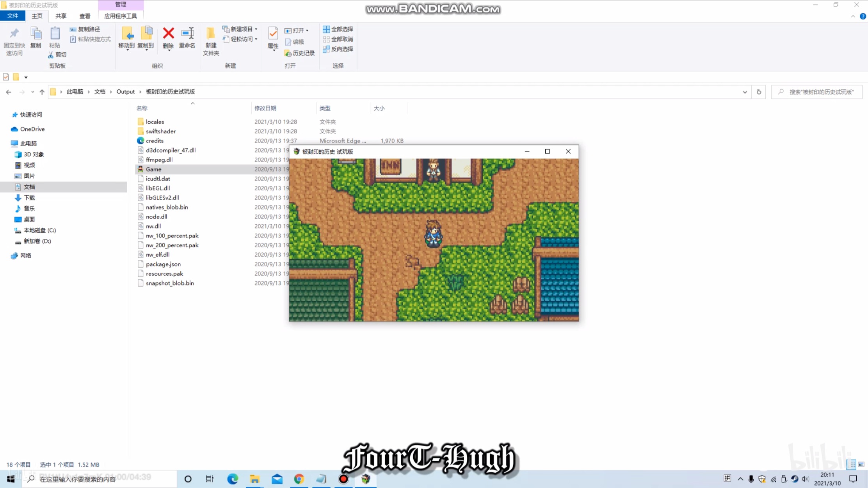Click the Windows taskbar search field
This screenshot has width=868, height=488.
[100, 479]
